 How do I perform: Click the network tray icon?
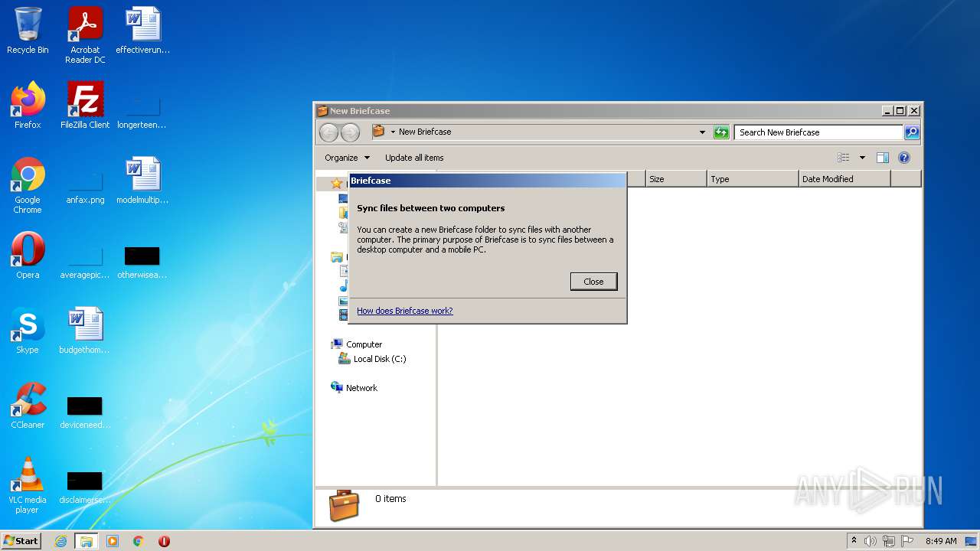(889, 541)
